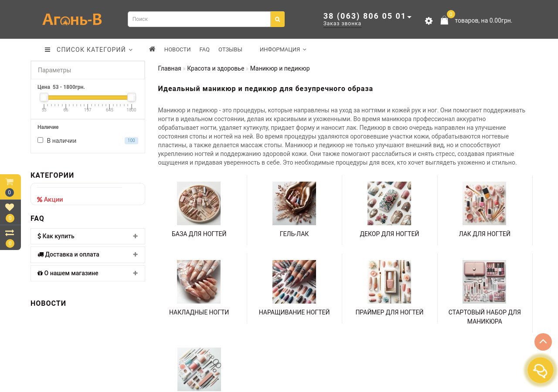The image size is (558, 392).
Task: Open the side cart widget icon
Action: tap(10, 182)
